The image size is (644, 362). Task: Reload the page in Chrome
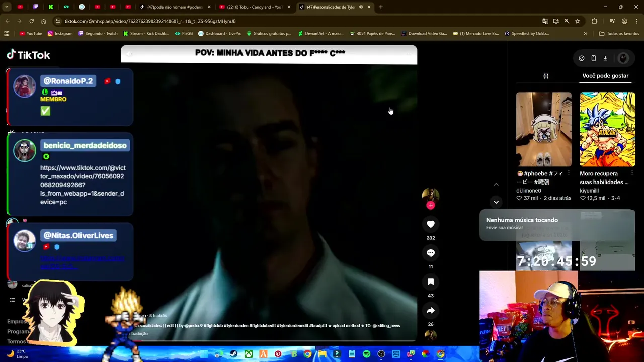(31, 21)
